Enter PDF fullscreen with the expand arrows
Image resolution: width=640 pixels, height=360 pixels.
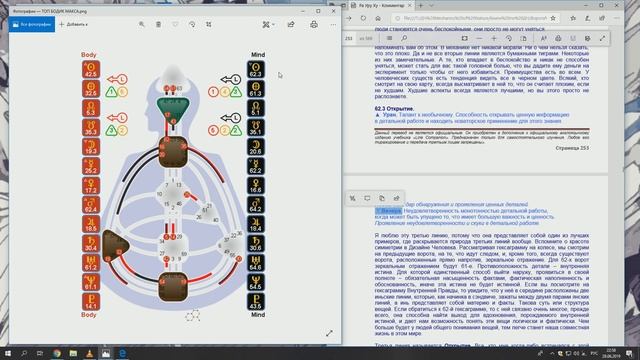coord(602,38)
